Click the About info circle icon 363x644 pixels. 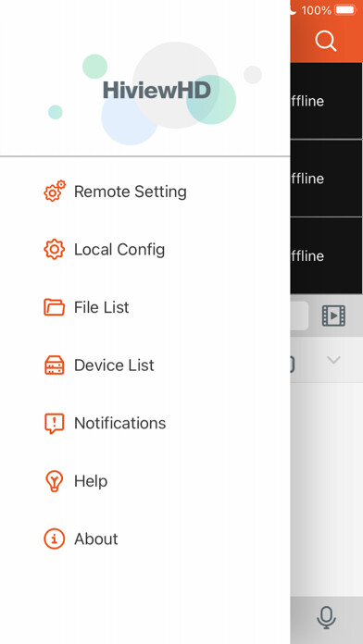[x=55, y=539]
